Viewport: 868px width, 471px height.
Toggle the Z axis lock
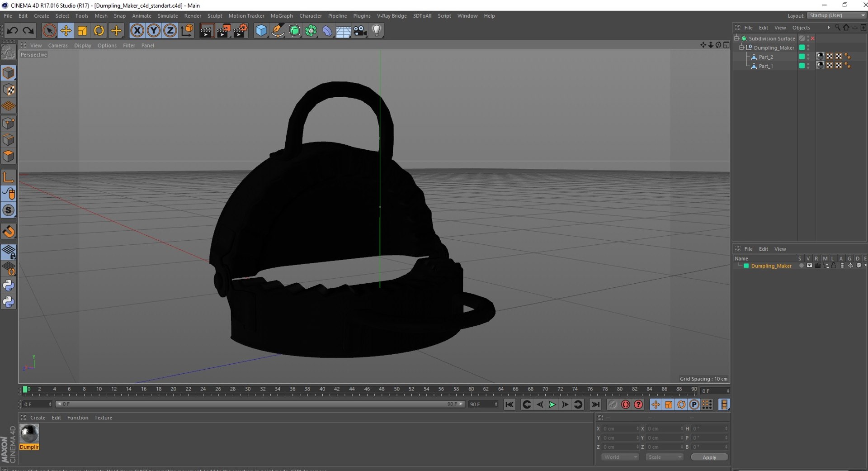pos(170,31)
